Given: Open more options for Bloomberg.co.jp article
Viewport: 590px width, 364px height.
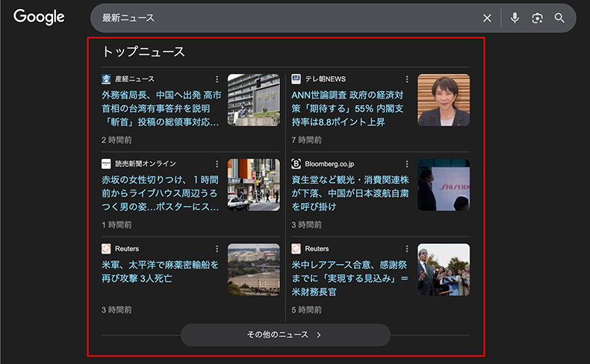Looking at the screenshot, I should [x=407, y=164].
